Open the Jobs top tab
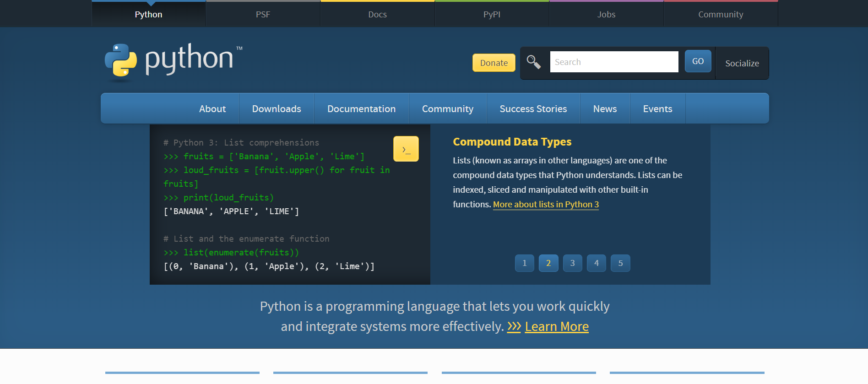 (x=606, y=14)
